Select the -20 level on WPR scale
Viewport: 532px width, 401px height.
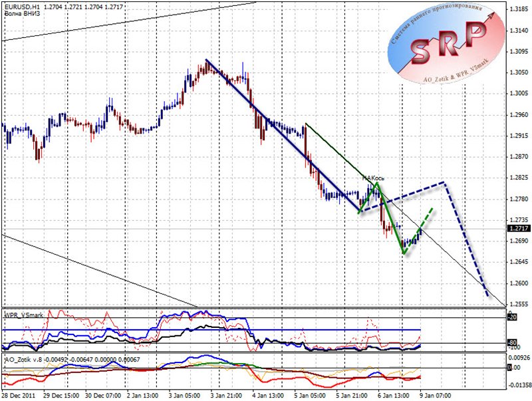tap(512, 317)
